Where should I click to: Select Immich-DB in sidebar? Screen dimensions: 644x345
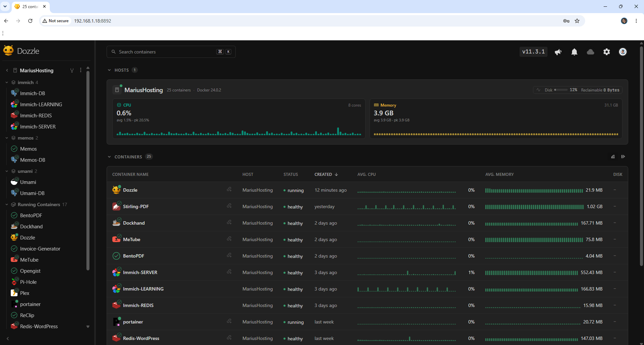pyautogui.click(x=32, y=93)
